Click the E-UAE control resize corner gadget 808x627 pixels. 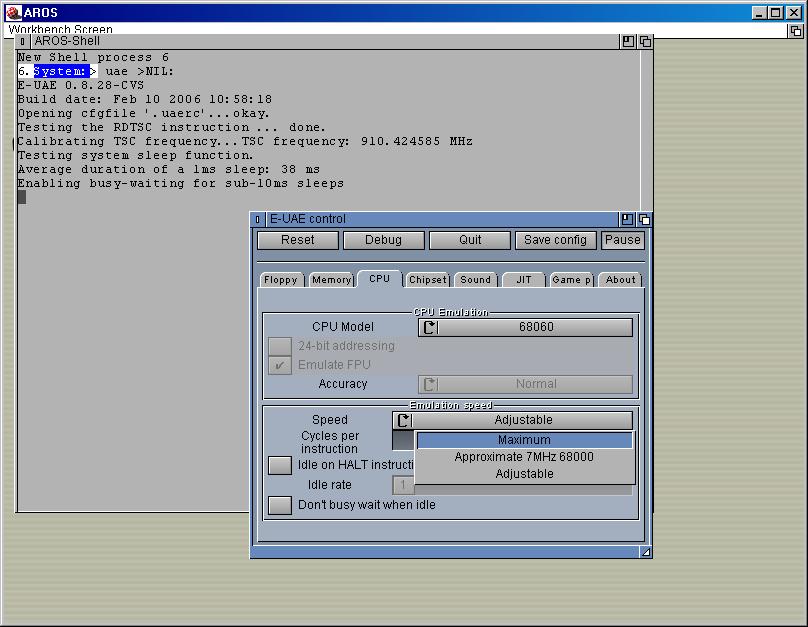[646, 552]
